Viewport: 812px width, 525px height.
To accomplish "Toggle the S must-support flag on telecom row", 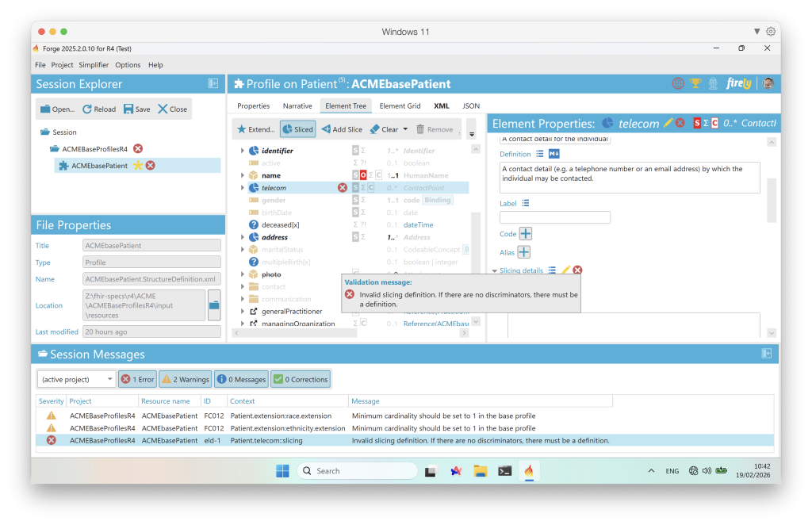I will point(356,187).
